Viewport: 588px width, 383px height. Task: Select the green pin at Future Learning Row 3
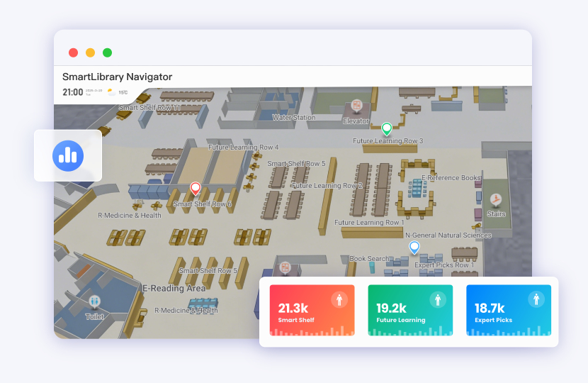[387, 128]
